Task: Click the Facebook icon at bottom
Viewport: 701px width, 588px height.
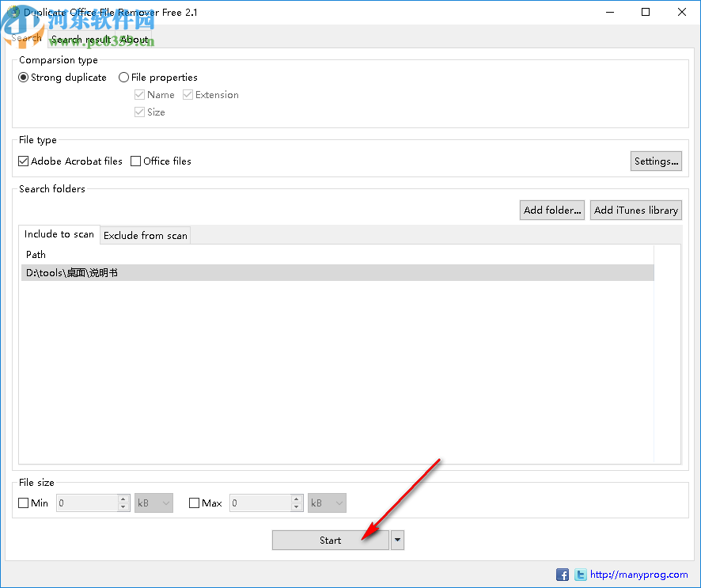Action: [x=563, y=575]
